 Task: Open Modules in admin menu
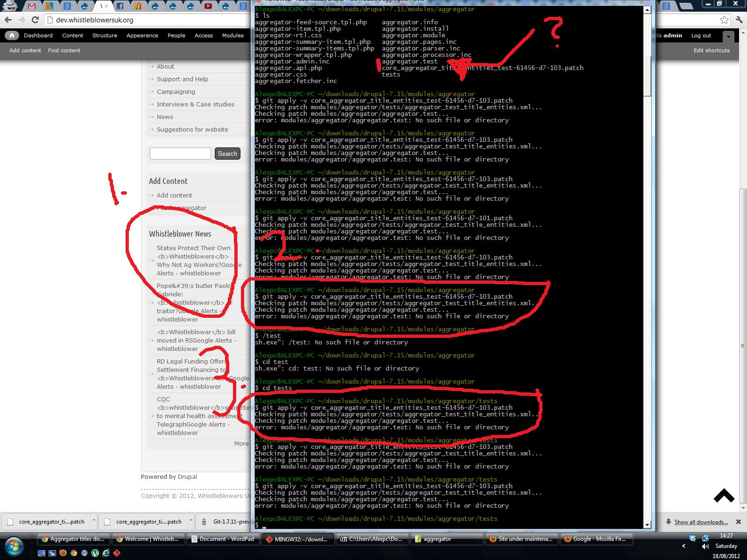(x=233, y=35)
